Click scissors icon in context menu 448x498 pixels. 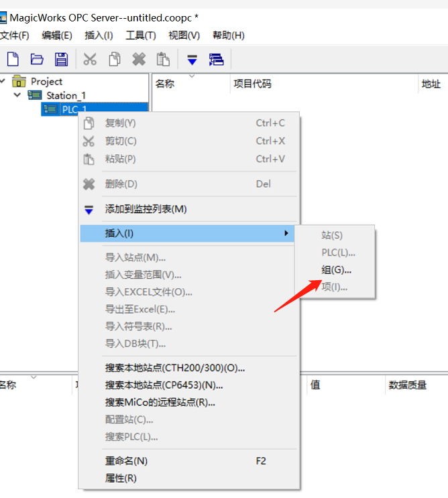pyautogui.click(x=89, y=141)
